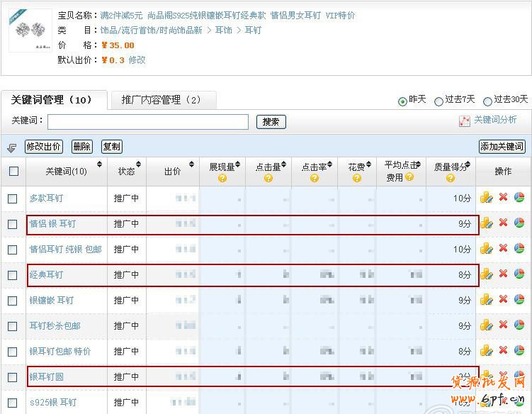Check the box for 经典耳钉 row

(x=13, y=275)
